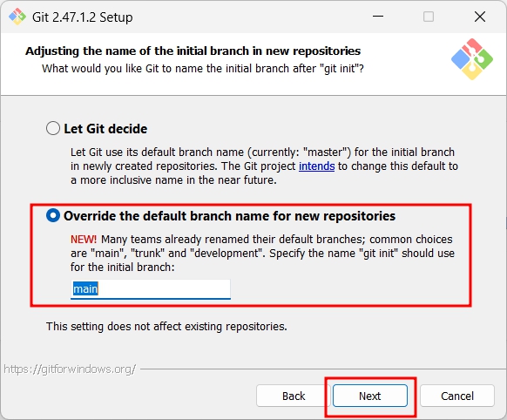Click the https://gitforwindows.org/ text
The width and height of the screenshot is (507, 420).
[70, 369]
